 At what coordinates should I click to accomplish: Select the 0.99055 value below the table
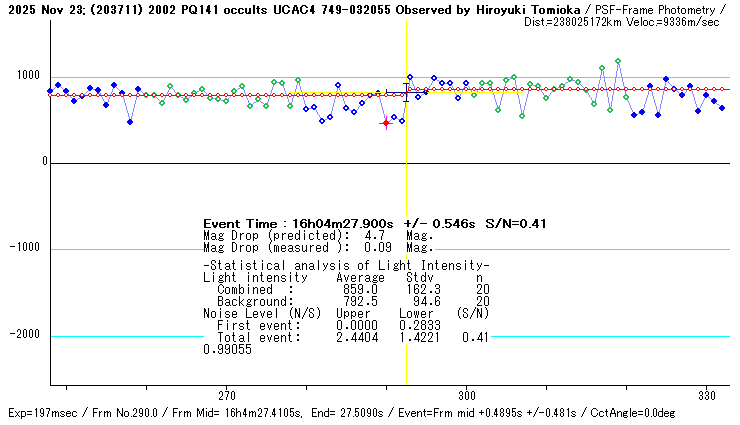click(227, 350)
